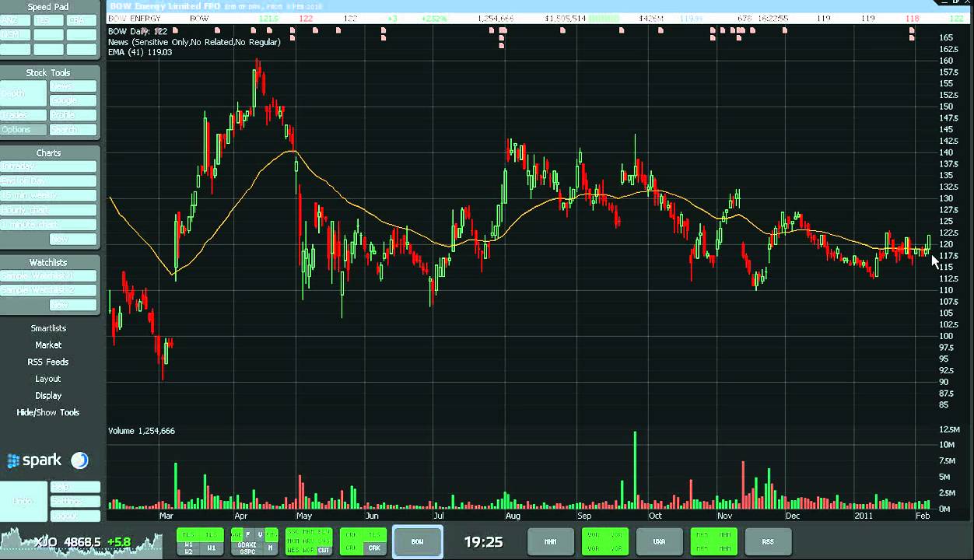The height and width of the screenshot is (560, 974).
Task: Click the News (Sensitive Only) label
Action: (194, 42)
